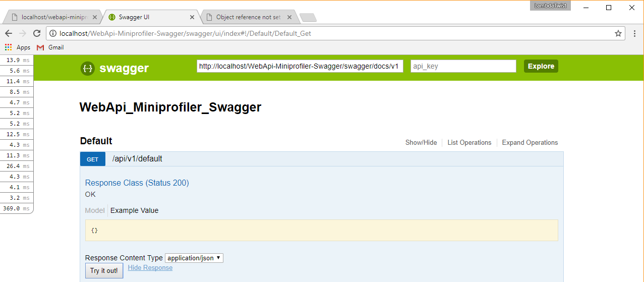This screenshot has width=644, height=282.
Task: Click the swagger logo icon
Action: coord(87,68)
